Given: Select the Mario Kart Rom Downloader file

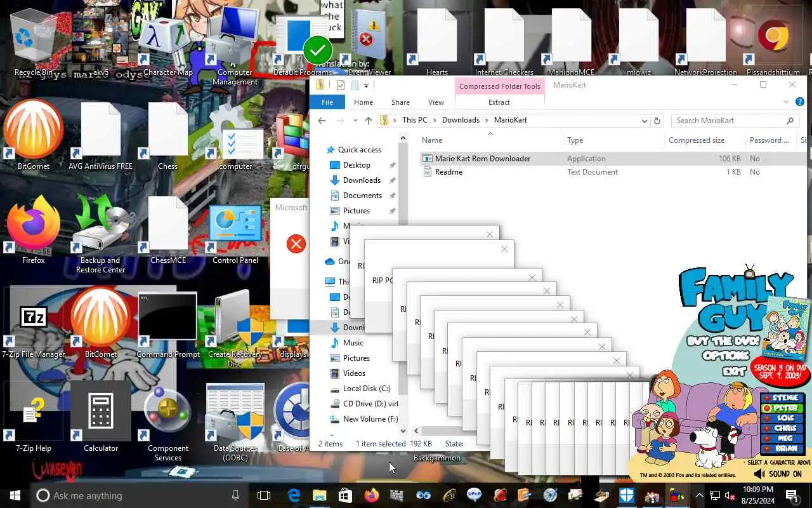Looking at the screenshot, I should (482, 159).
